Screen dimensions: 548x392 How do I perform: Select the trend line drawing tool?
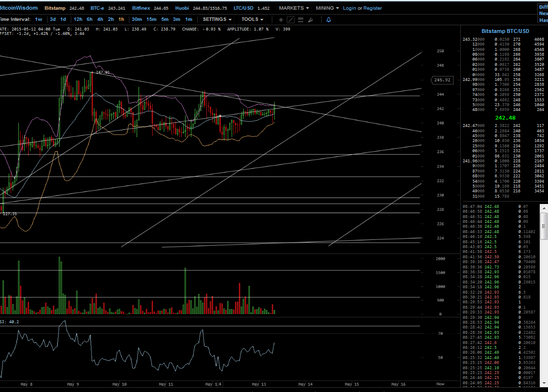pos(290,20)
